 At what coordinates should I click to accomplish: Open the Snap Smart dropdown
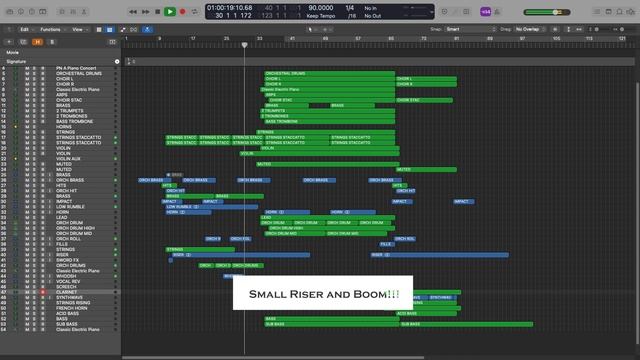point(470,29)
